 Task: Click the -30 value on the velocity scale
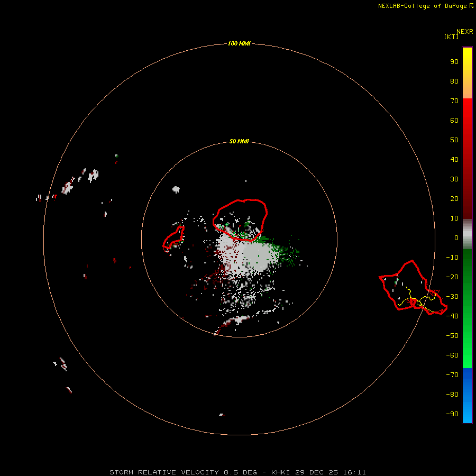tap(452, 297)
